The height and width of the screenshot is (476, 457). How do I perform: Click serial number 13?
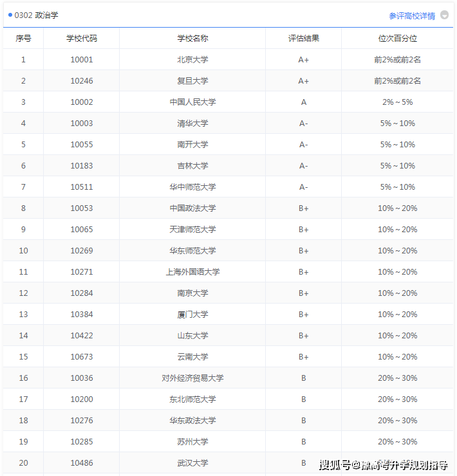(23, 315)
